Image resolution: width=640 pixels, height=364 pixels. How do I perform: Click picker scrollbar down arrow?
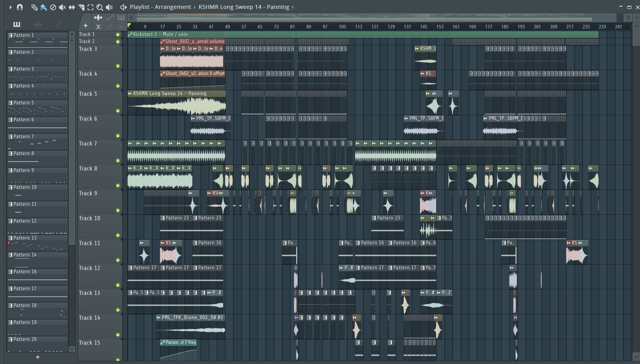tap(72, 349)
